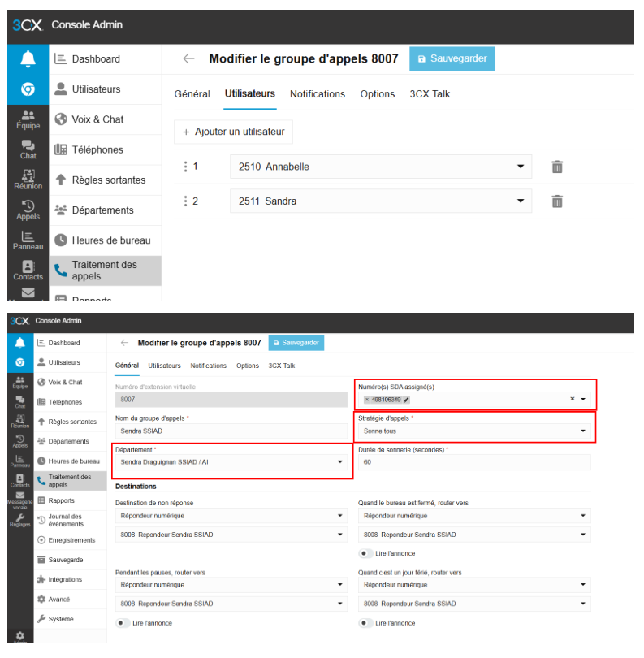Open 2510 Annabelle user dropdown
The width and height of the screenshot is (644, 658).
(381, 167)
